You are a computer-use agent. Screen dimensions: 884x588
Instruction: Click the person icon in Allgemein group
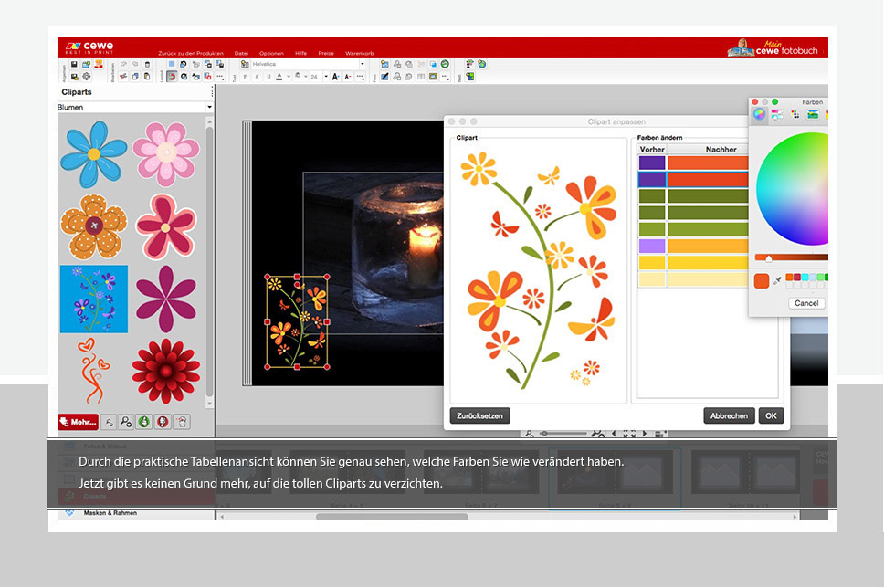point(99,64)
